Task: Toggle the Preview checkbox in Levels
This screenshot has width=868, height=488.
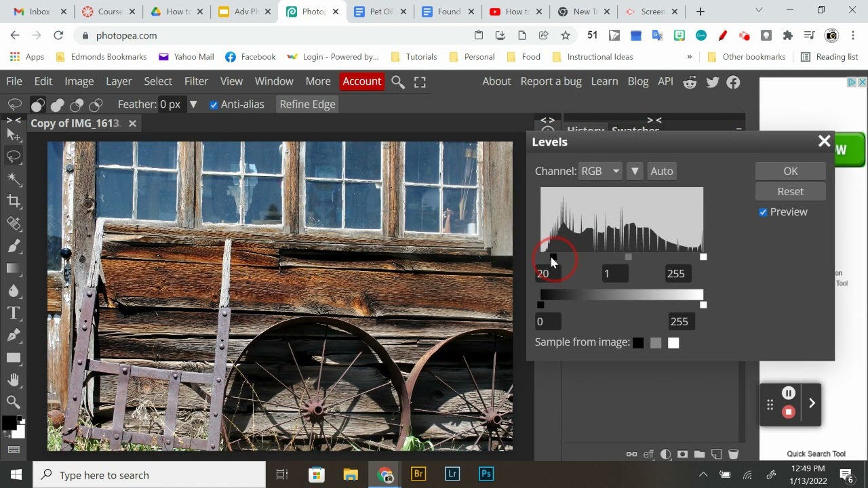Action: coord(763,212)
